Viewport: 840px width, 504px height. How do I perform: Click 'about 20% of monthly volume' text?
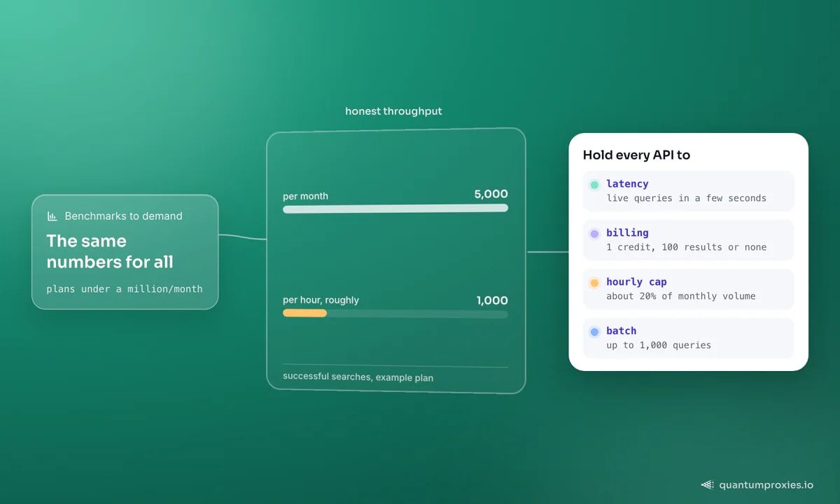(x=681, y=296)
